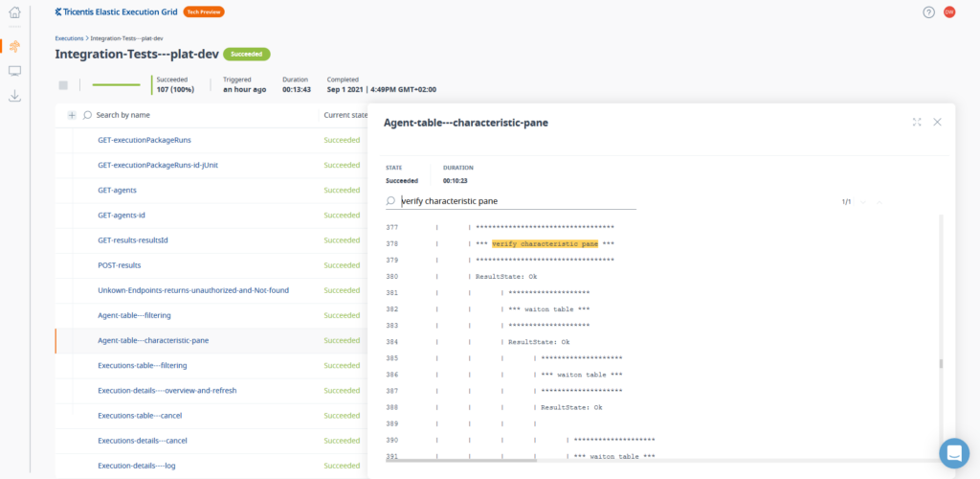
Task: Click the green execution progress bar
Action: point(116,84)
